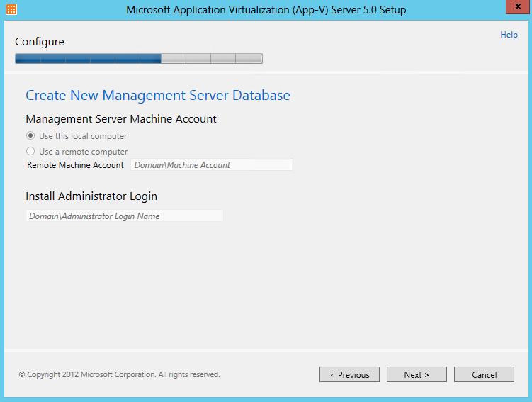This screenshot has width=532, height=402.
Task: Click the App-V orange grid title bar icon
Action: [11, 9]
